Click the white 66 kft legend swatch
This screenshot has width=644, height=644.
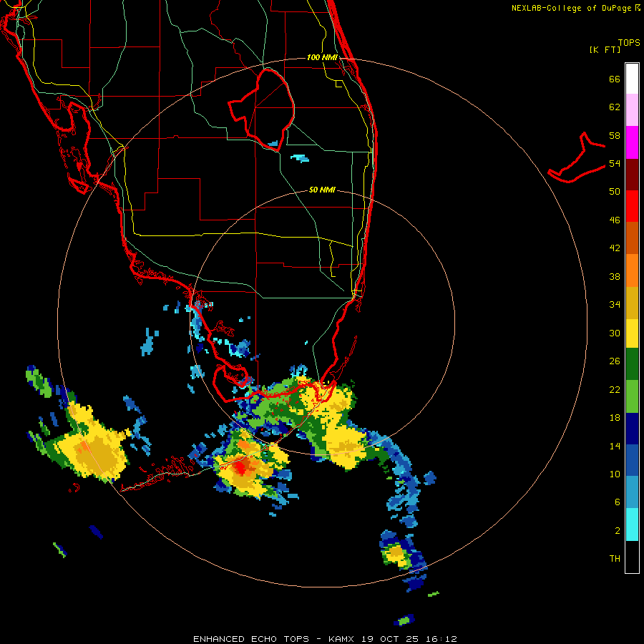pyautogui.click(x=632, y=79)
